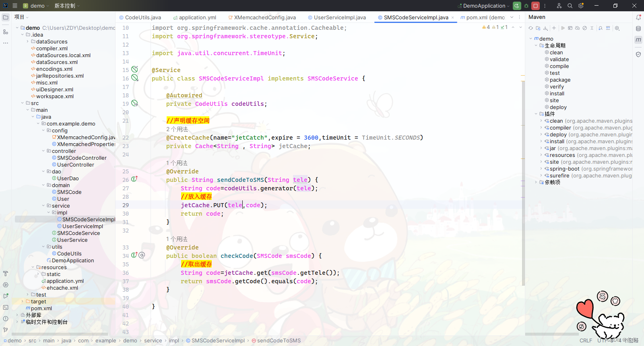Select the install lifecycle goal in Maven
This screenshot has width=644, height=346.
557,93
